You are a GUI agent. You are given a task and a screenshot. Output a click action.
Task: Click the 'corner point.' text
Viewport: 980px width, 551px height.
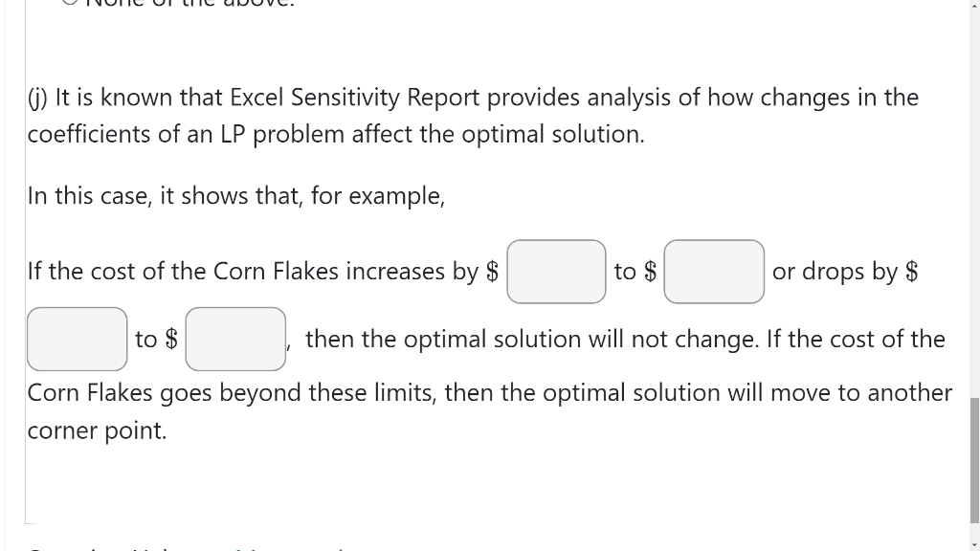click(97, 430)
